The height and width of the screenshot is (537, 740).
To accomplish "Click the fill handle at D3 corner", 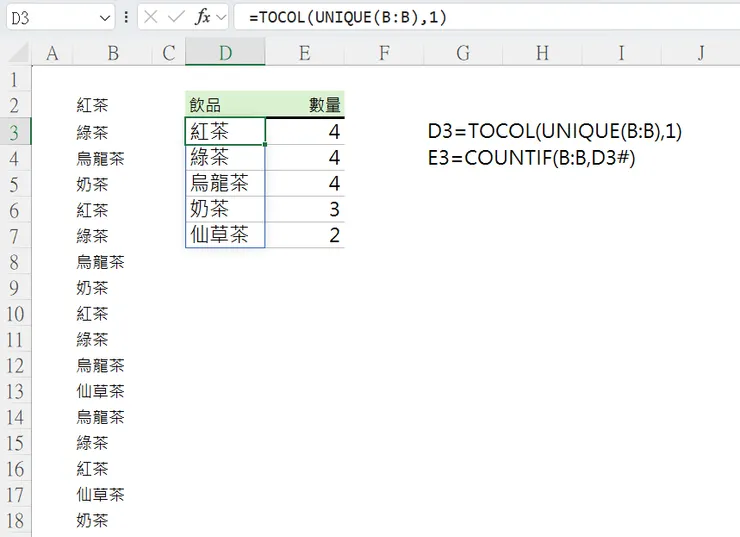I will coord(265,144).
